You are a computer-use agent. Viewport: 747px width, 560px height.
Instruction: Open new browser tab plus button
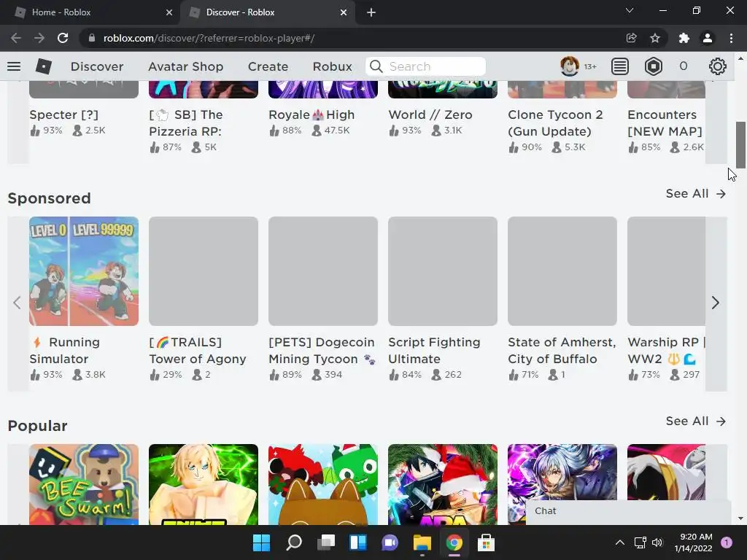point(371,12)
